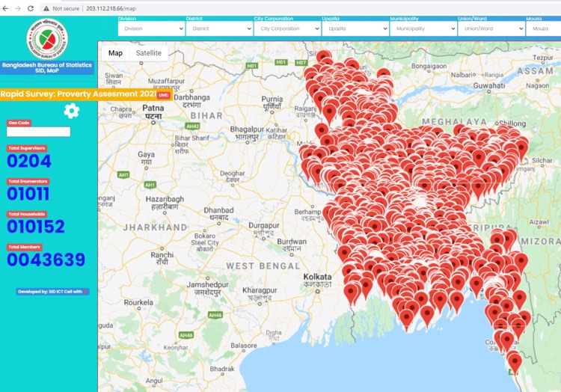
Task: Expand the District dropdown
Action: pyautogui.click(x=219, y=28)
